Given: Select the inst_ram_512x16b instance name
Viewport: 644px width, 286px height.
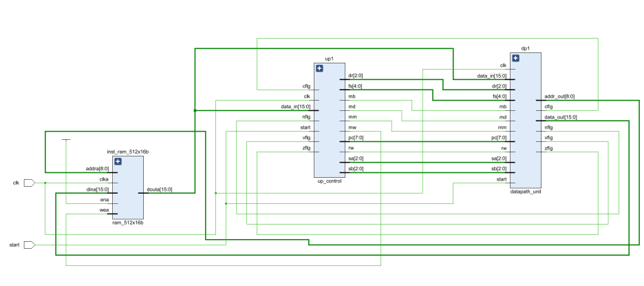Looking at the screenshot, I should pyautogui.click(x=128, y=152).
